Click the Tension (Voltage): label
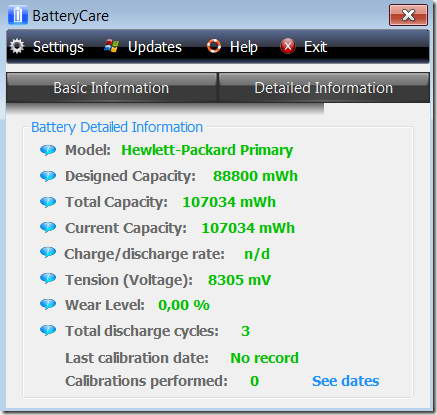 pyautogui.click(x=129, y=280)
